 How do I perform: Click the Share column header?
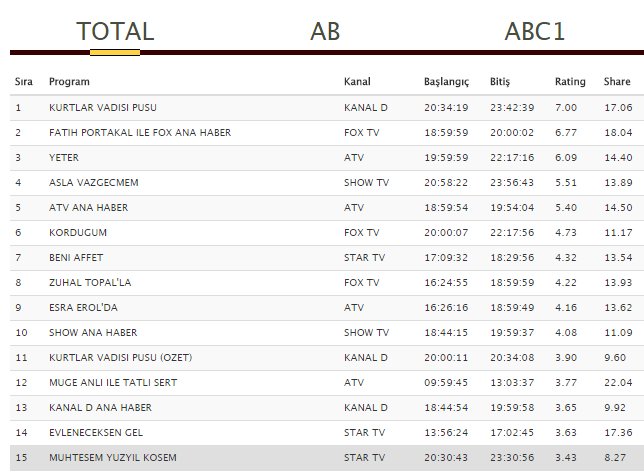coord(617,81)
